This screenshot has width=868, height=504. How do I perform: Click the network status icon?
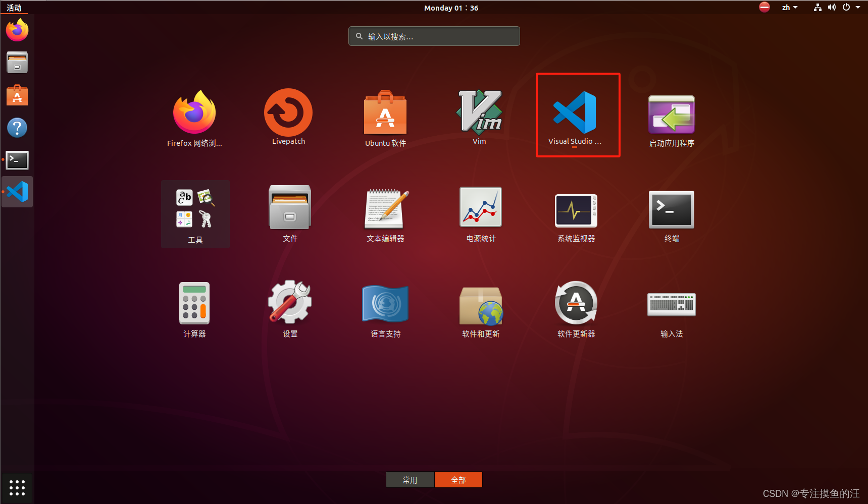pos(818,8)
